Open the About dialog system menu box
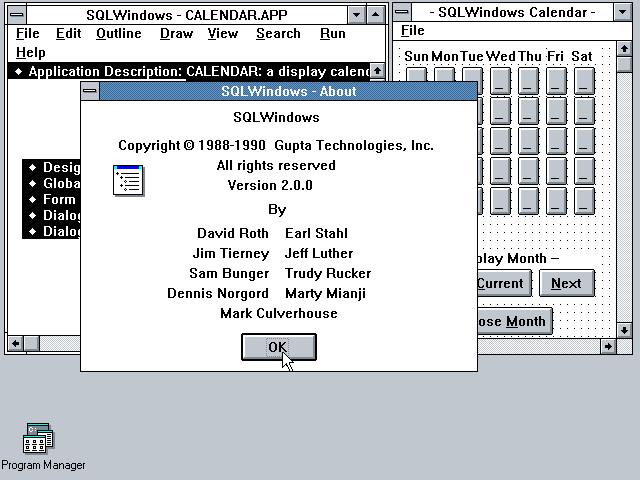 [90, 91]
